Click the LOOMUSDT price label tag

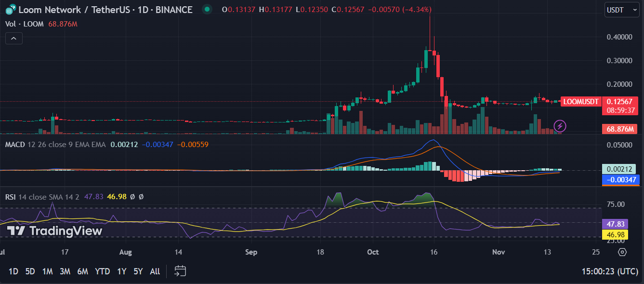coord(581,101)
